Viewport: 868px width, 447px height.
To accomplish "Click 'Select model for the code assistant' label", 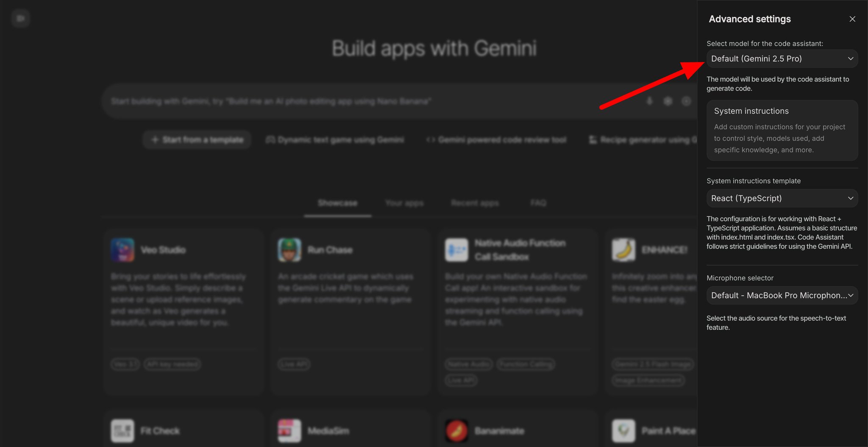I will point(765,43).
